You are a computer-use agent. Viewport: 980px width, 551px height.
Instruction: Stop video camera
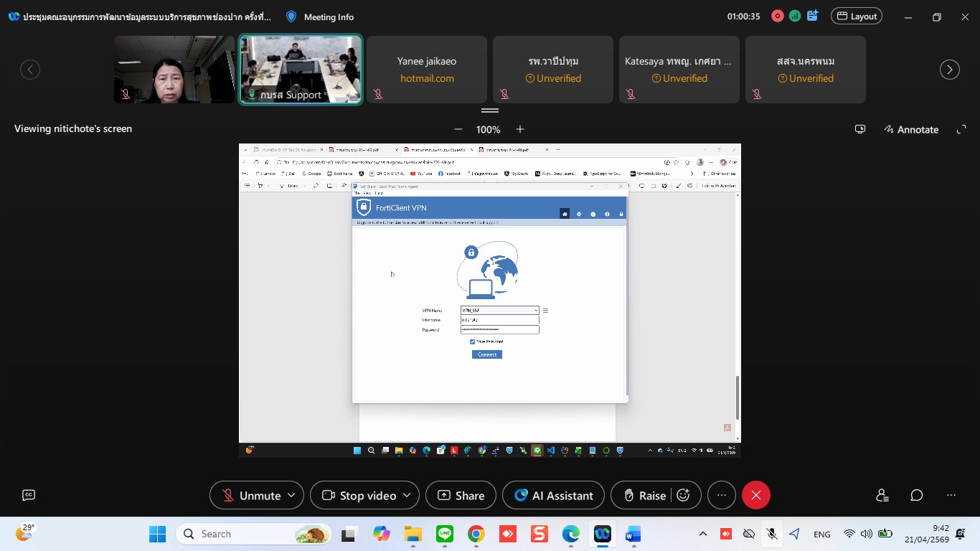pyautogui.click(x=359, y=495)
